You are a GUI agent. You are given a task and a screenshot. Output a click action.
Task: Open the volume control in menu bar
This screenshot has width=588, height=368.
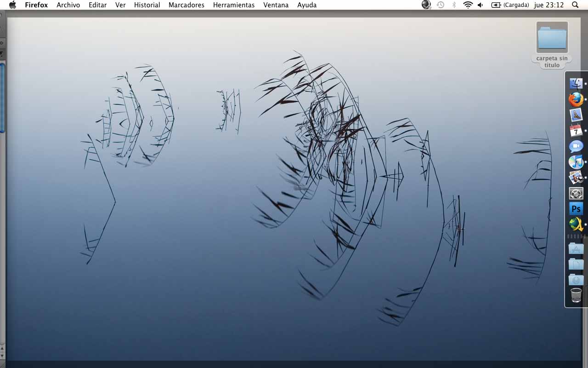pyautogui.click(x=481, y=5)
